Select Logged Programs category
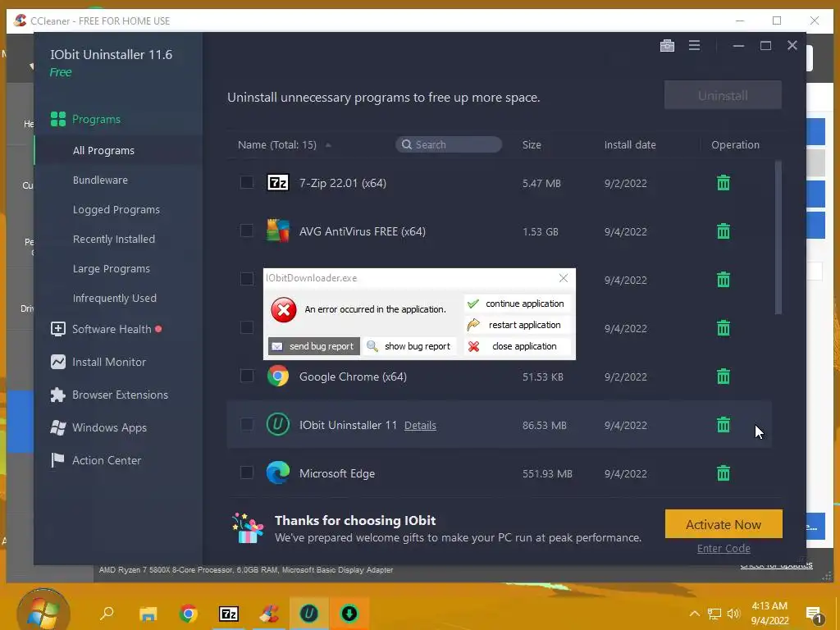This screenshot has height=630, width=840. point(116,209)
